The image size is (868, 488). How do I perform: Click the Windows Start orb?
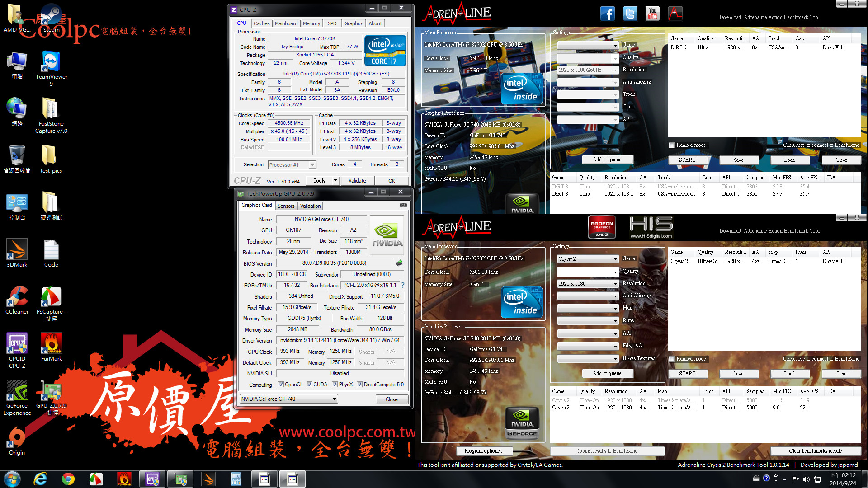tap(12, 479)
